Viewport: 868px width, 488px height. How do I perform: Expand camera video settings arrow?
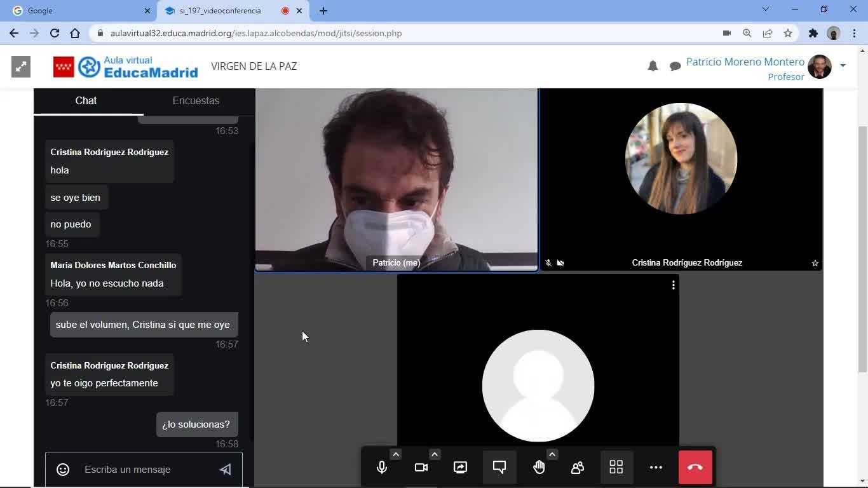tap(435, 454)
